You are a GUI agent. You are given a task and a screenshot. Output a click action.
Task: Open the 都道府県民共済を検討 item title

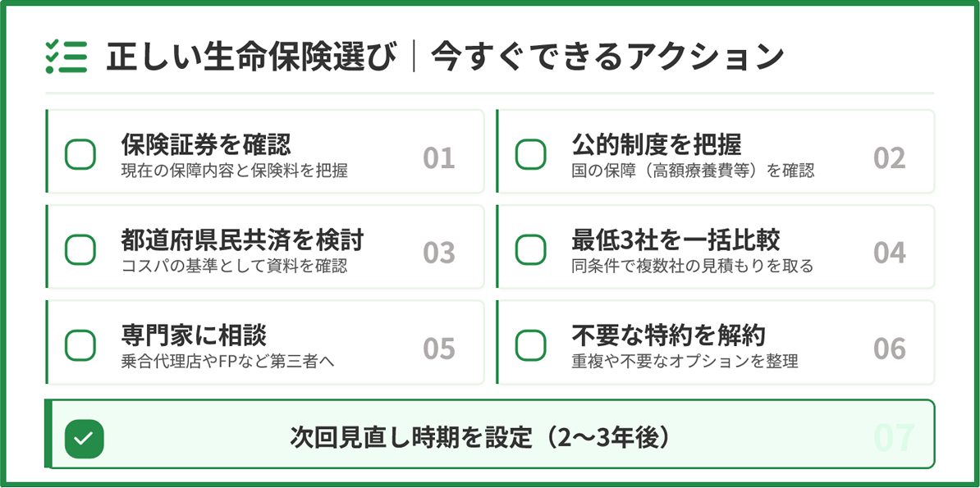(241, 240)
